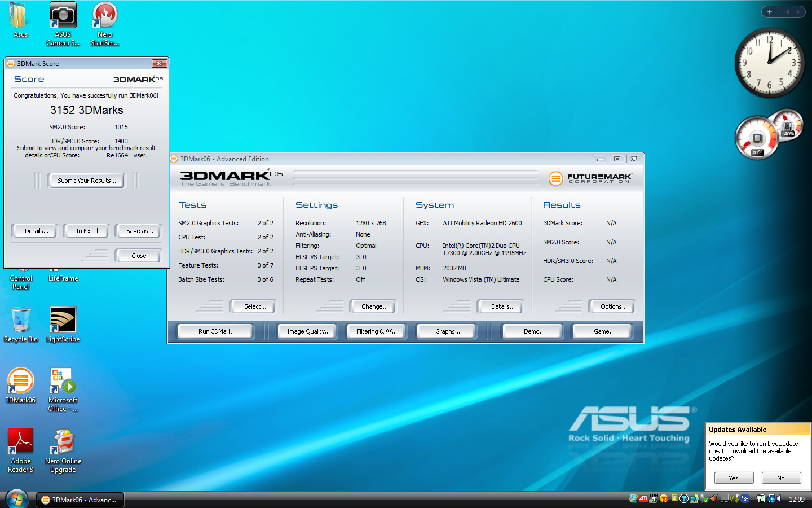The width and height of the screenshot is (812, 508).
Task: Click the red audio manager tray icon
Action: 714,498
